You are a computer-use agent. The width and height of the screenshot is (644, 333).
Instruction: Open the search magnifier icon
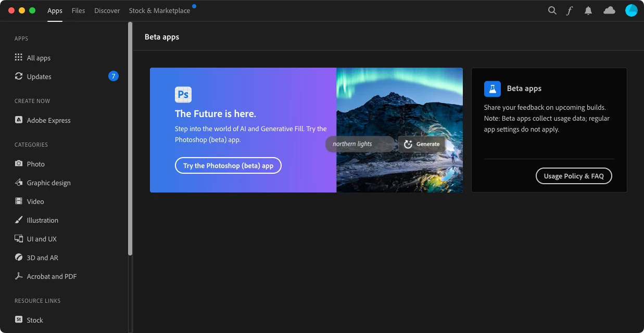(552, 10)
